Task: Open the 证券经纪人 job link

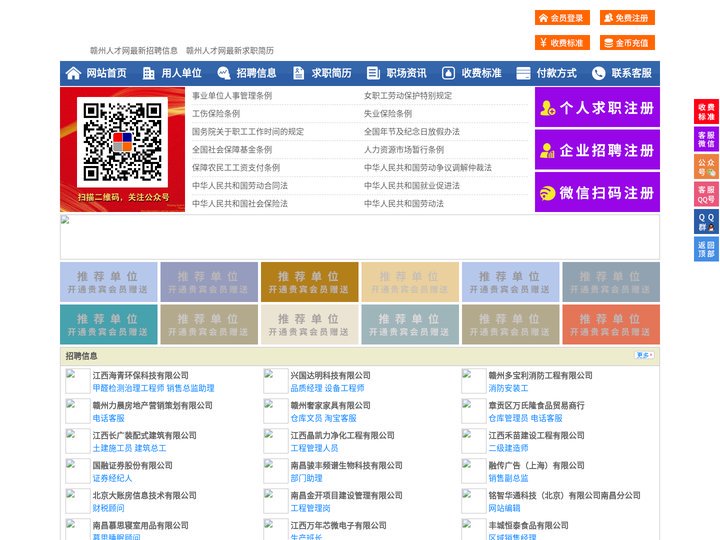Action: click(x=112, y=478)
